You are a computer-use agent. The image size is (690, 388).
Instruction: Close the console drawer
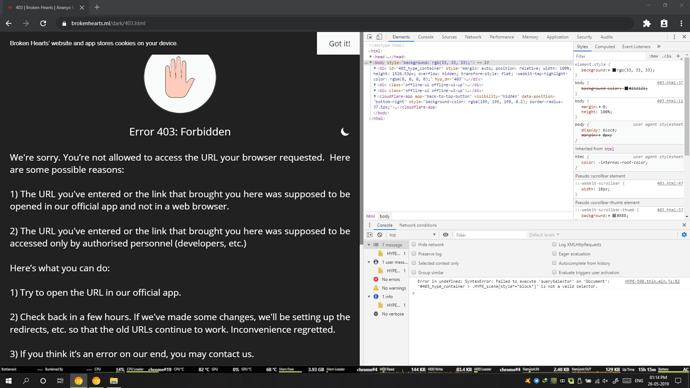684,225
